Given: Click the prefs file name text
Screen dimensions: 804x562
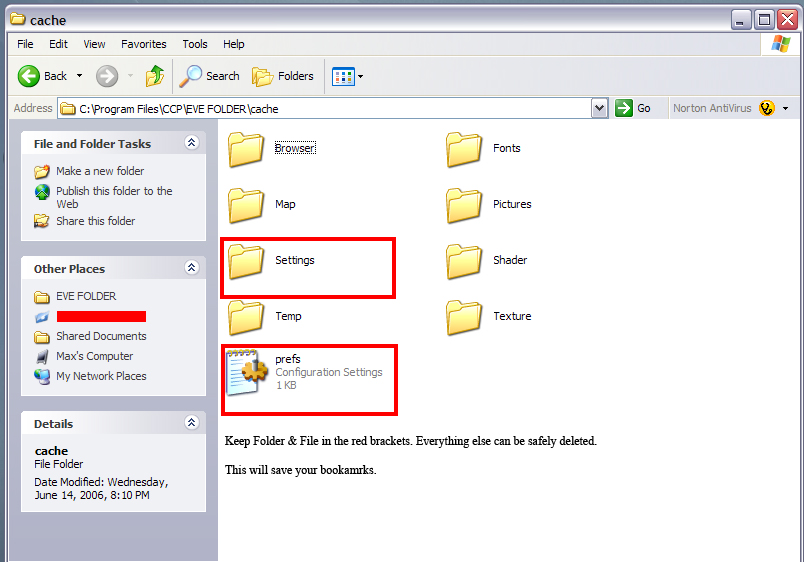Looking at the screenshot, I should click(288, 359).
